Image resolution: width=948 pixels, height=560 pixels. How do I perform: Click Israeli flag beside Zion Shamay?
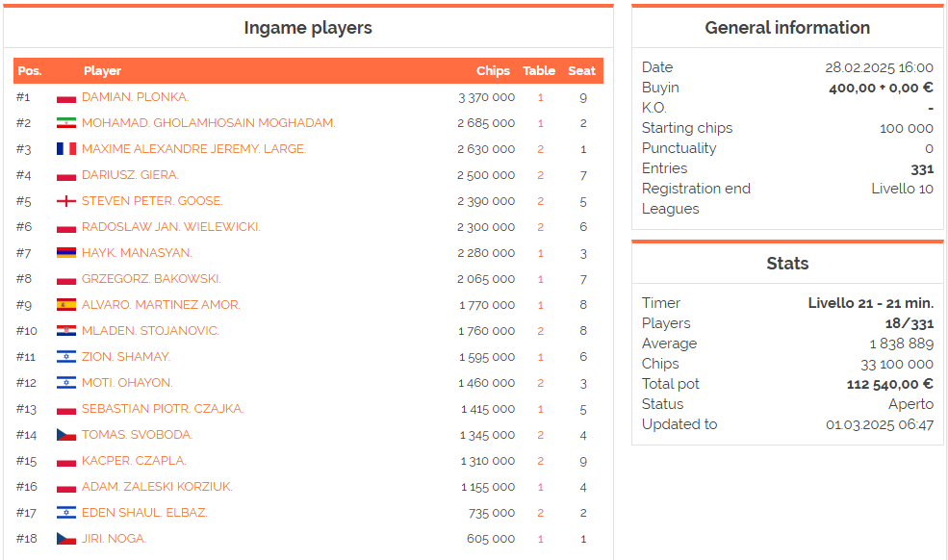65,357
